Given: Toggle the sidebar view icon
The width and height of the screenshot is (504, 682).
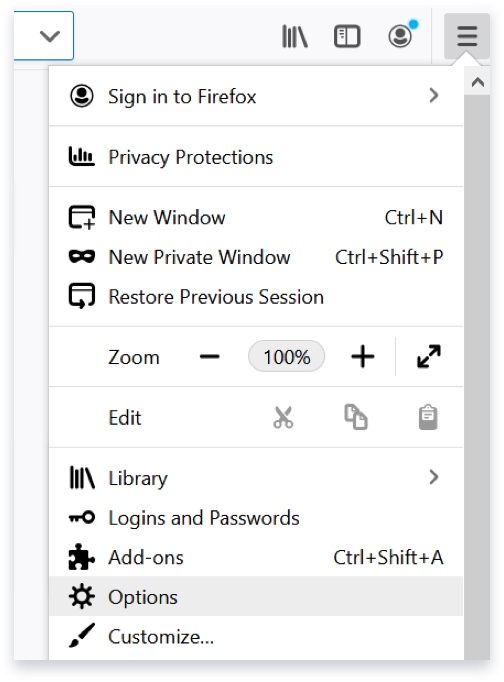Looking at the screenshot, I should click(x=347, y=36).
